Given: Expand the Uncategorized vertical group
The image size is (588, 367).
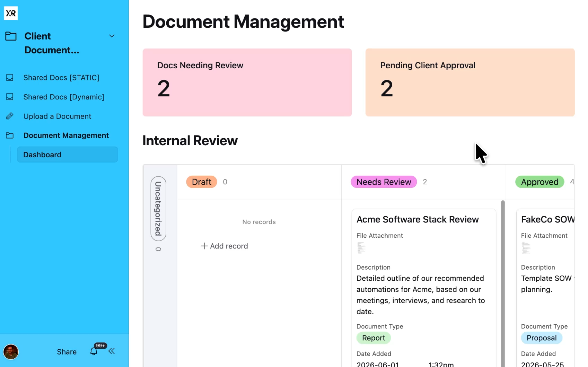Looking at the screenshot, I should tap(158, 209).
